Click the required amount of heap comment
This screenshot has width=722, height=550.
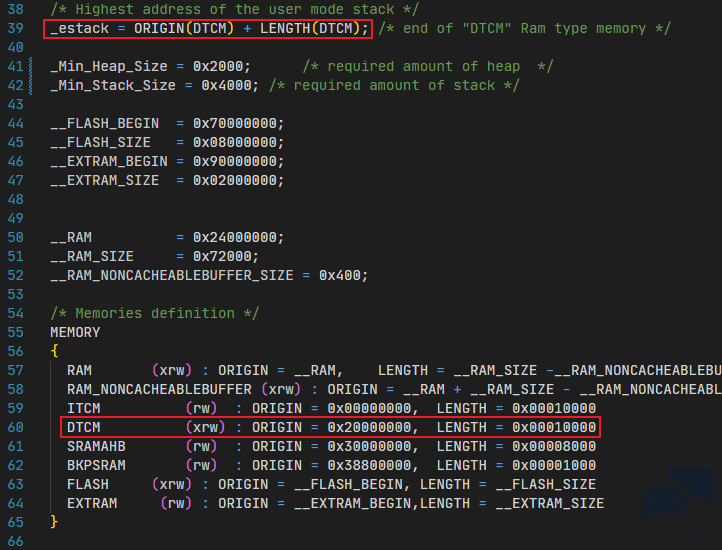[428, 66]
